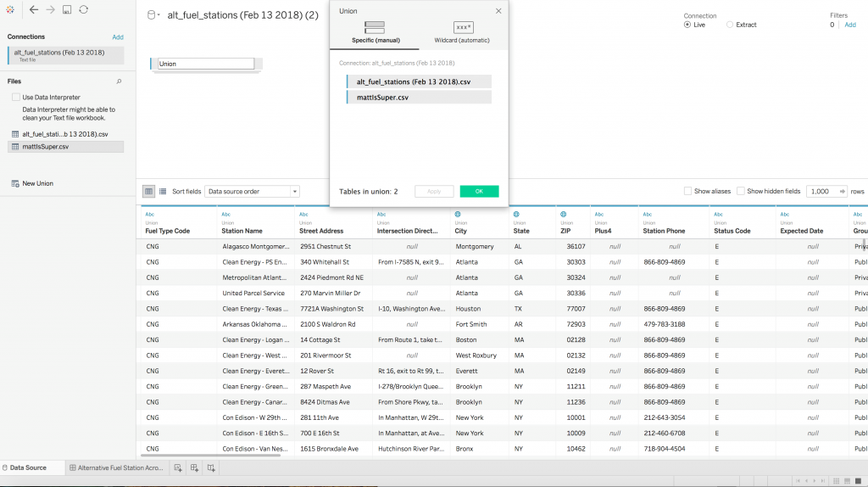Save the workbook with the save icon
The height and width of the screenshot is (487, 868).
67,9
